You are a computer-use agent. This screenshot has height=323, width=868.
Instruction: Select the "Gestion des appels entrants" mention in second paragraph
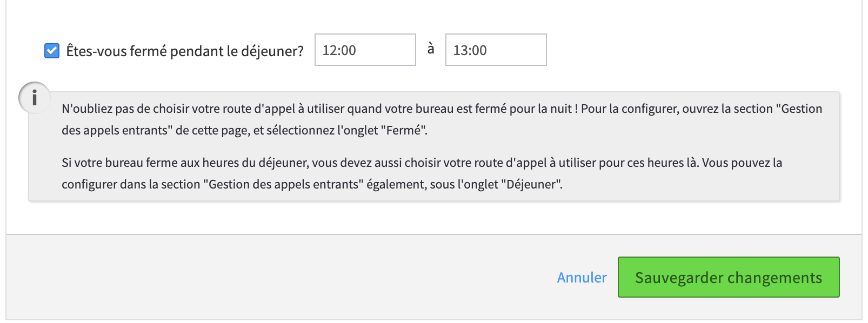(x=284, y=184)
